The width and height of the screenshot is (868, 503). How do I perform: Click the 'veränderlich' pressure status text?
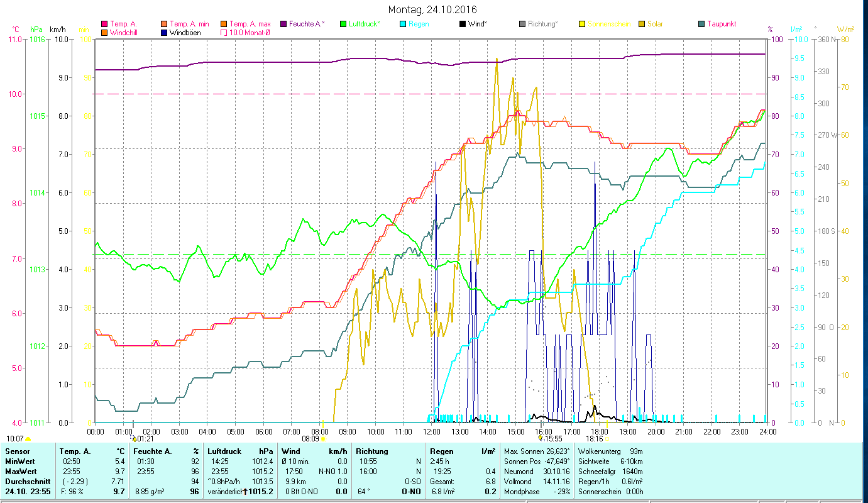click(225, 492)
